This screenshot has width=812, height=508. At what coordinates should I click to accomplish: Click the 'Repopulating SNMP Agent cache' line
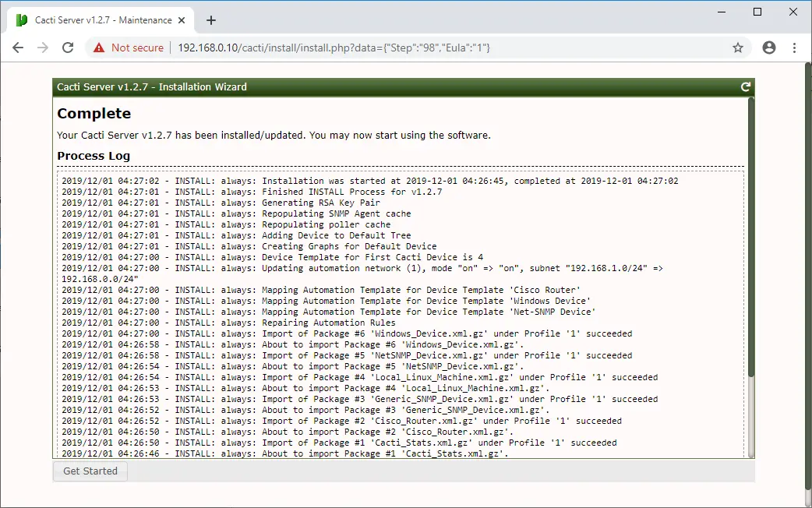click(236, 213)
